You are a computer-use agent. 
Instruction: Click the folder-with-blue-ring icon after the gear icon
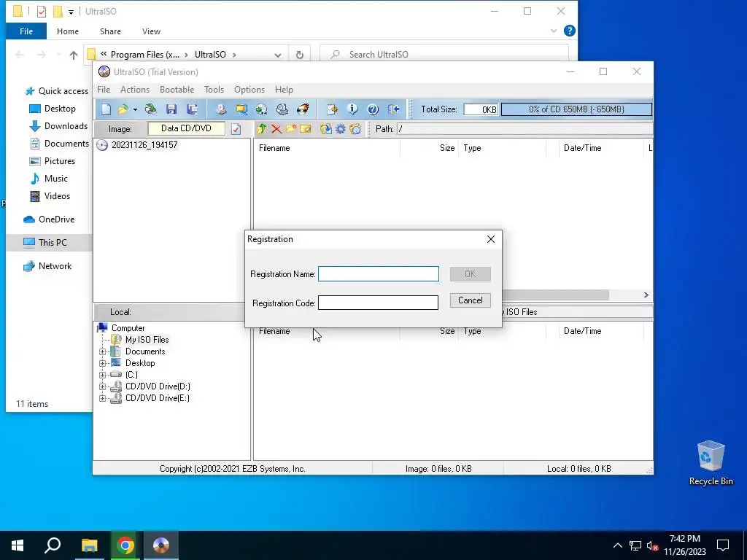point(355,129)
